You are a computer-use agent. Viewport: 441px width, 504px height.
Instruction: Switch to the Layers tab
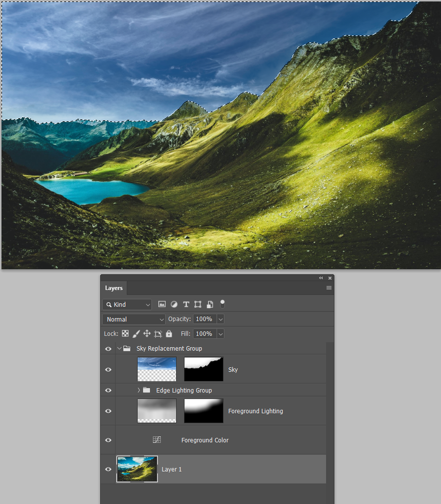point(114,288)
